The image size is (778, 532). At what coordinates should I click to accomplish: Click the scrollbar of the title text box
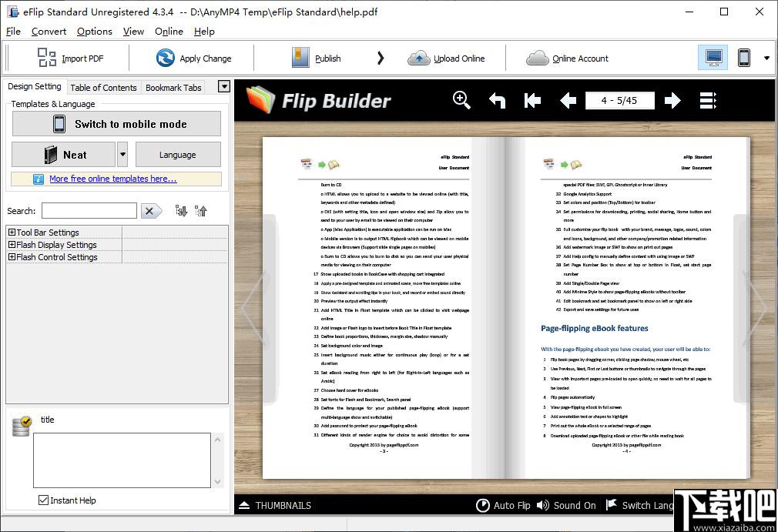point(217,460)
